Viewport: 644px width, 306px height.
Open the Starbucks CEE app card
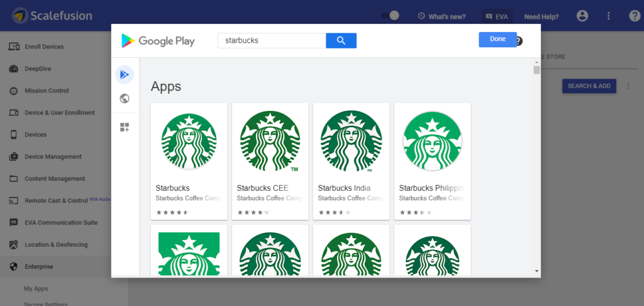pos(270,161)
